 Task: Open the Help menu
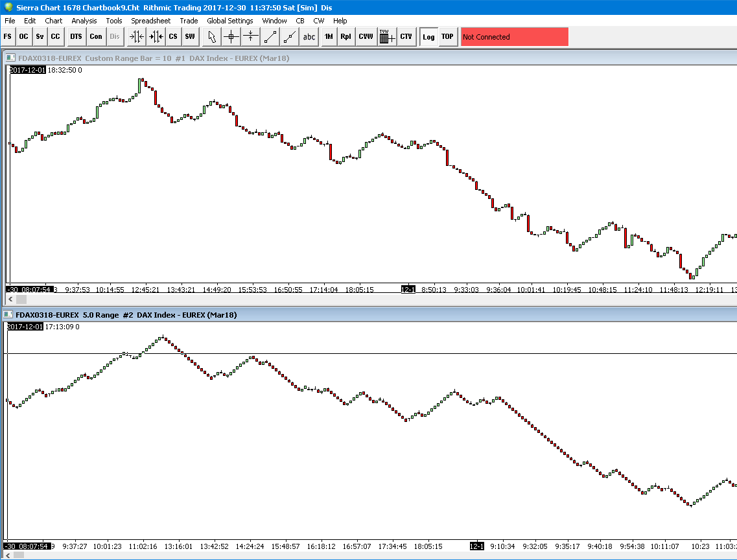(x=340, y=21)
